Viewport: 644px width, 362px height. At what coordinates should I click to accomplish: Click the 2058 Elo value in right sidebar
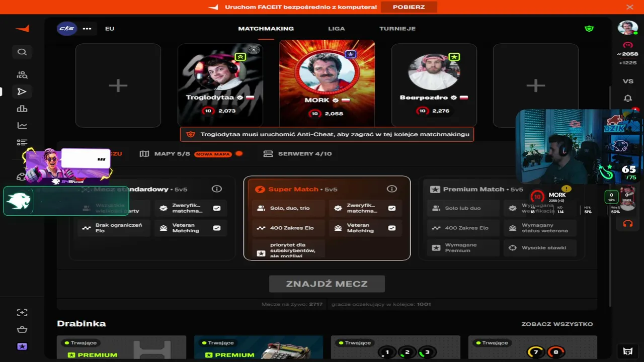click(628, 54)
